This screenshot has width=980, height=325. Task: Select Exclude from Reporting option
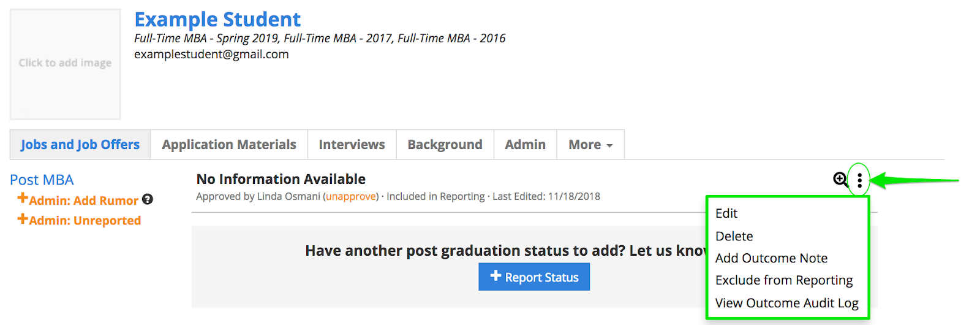pos(784,280)
